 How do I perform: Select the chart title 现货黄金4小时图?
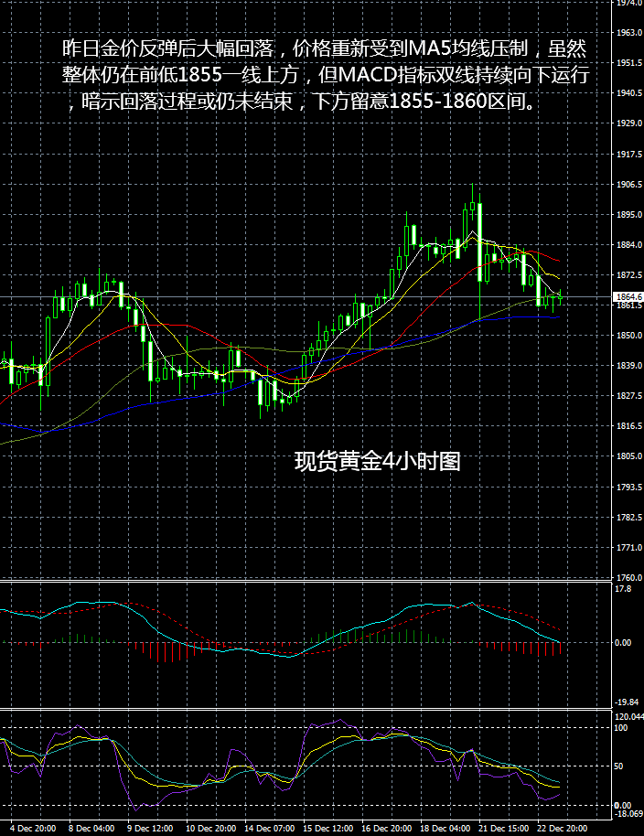pos(378,461)
